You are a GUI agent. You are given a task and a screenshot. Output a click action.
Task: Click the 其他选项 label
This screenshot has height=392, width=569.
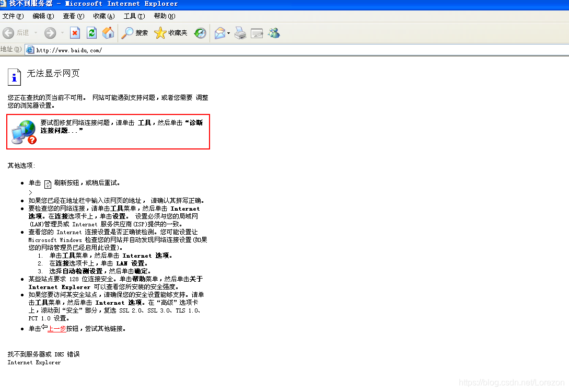[x=21, y=166]
